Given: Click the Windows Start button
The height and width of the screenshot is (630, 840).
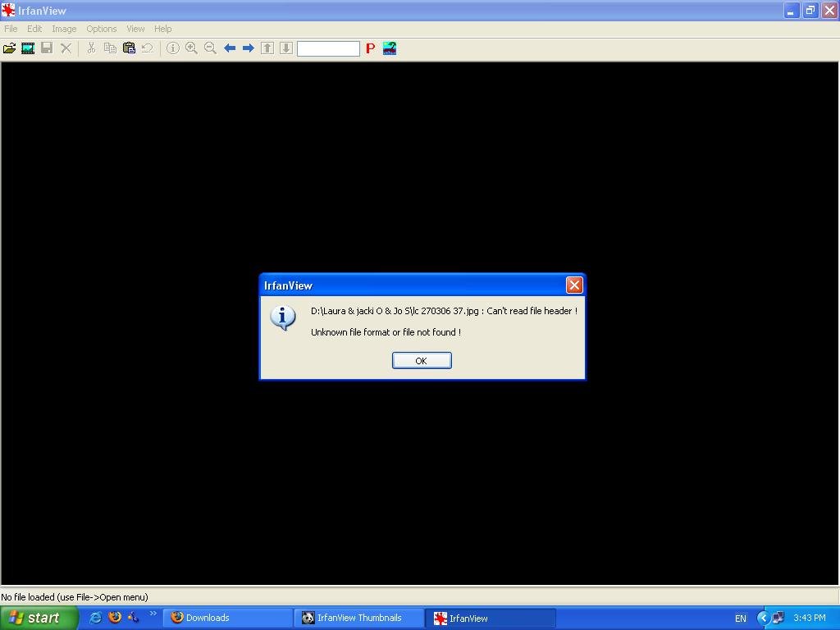Looking at the screenshot, I should click(39, 618).
